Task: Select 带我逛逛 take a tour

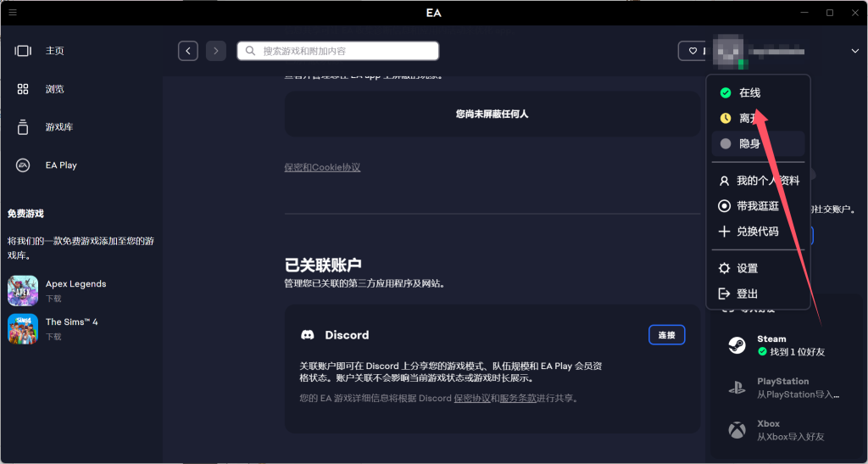Action: [x=758, y=206]
